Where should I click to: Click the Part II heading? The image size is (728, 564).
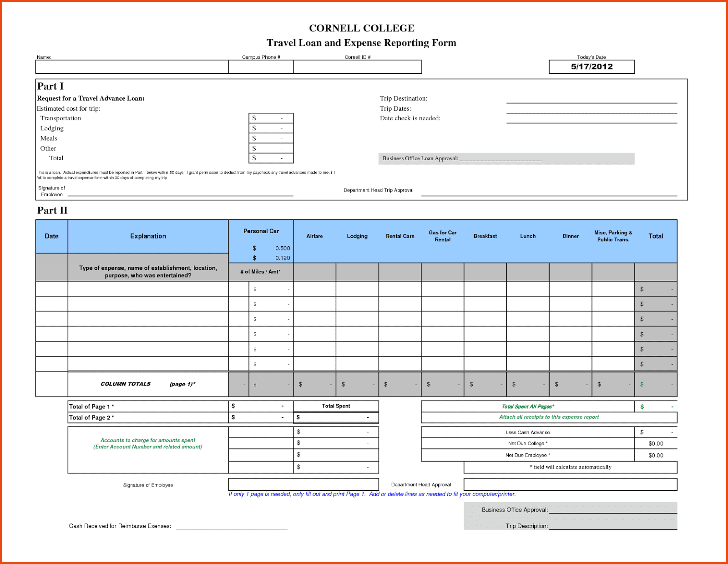[52, 210]
